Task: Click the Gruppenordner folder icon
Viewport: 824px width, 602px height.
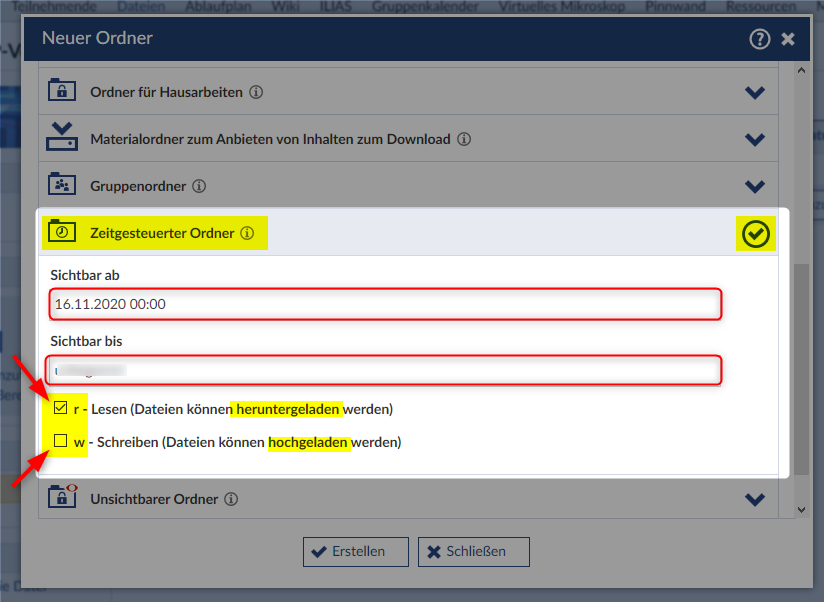Action: (x=62, y=185)
